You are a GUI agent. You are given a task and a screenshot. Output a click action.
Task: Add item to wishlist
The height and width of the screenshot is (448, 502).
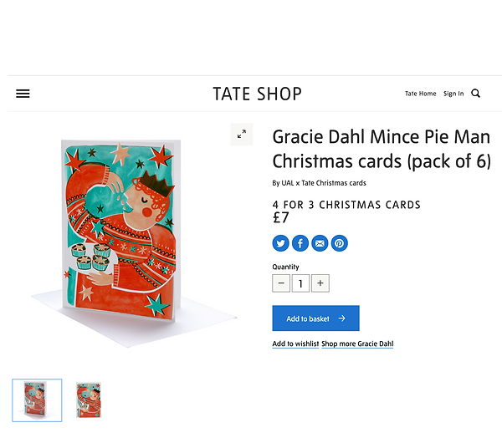pos(295,344)
